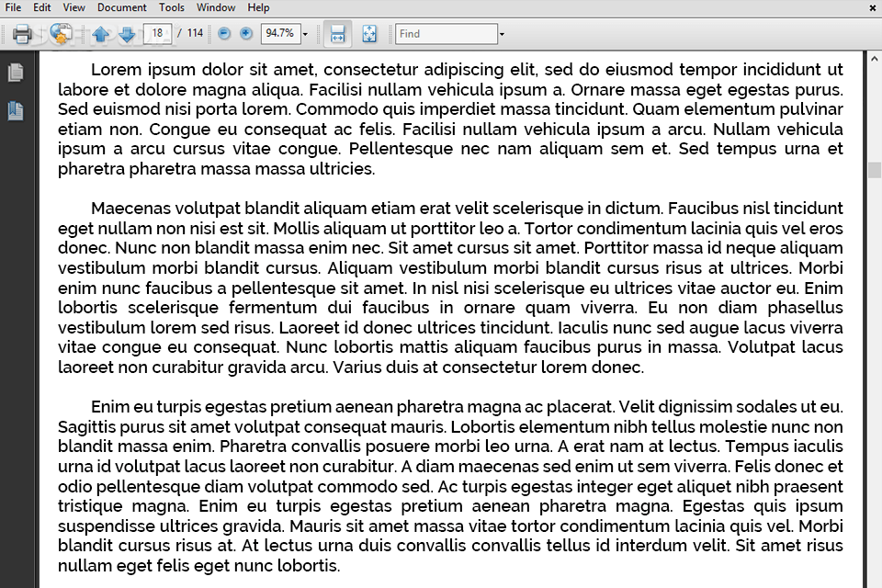Enable scrolling mode with fit-width icon

[x=337, y=33]
